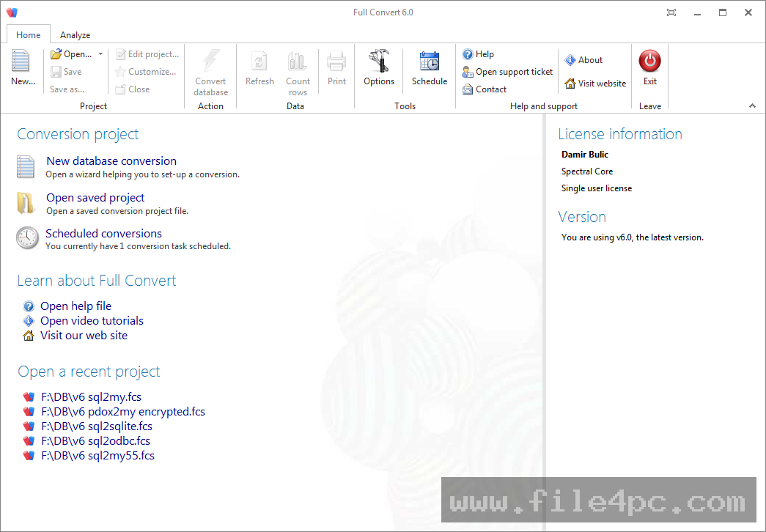Click the New database conversion document icon
766x532 pixels.
[x=26, y=167]
